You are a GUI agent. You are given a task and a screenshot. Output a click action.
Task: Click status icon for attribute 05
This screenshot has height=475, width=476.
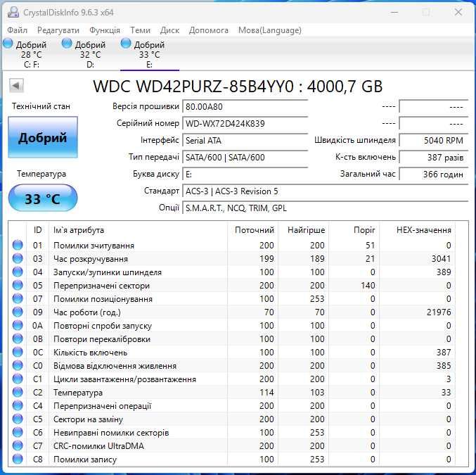click(18, 285)
